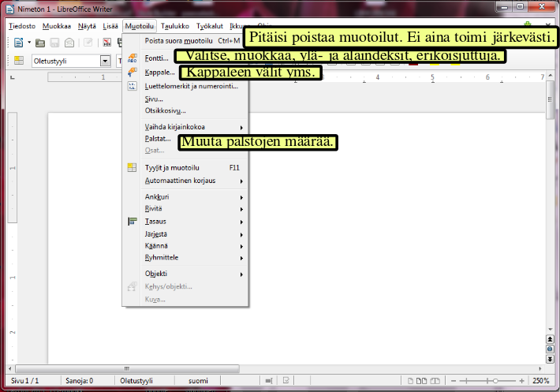Click the Save disk icon
This screenshot has height=392, width=560.
[x=54, y=43]
